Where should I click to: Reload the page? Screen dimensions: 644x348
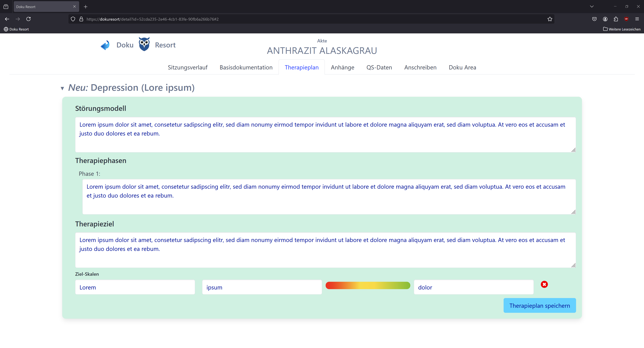(29, 19)
